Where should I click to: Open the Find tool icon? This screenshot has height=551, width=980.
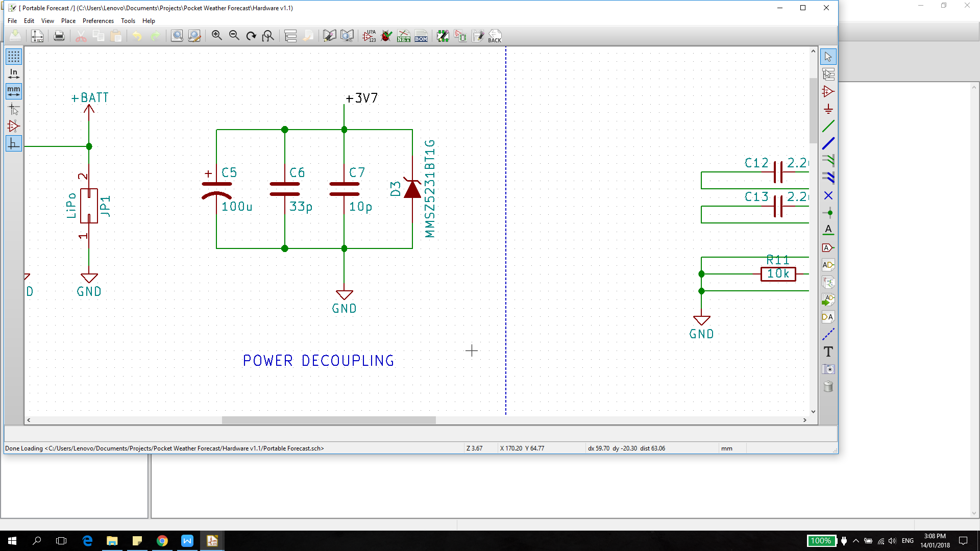click(x=177, y=36)
